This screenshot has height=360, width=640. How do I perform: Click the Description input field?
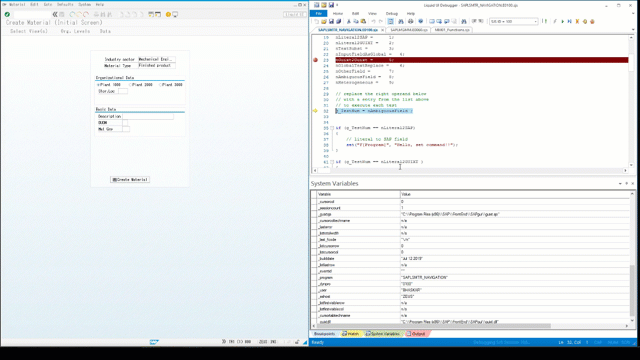coord(148,116)
